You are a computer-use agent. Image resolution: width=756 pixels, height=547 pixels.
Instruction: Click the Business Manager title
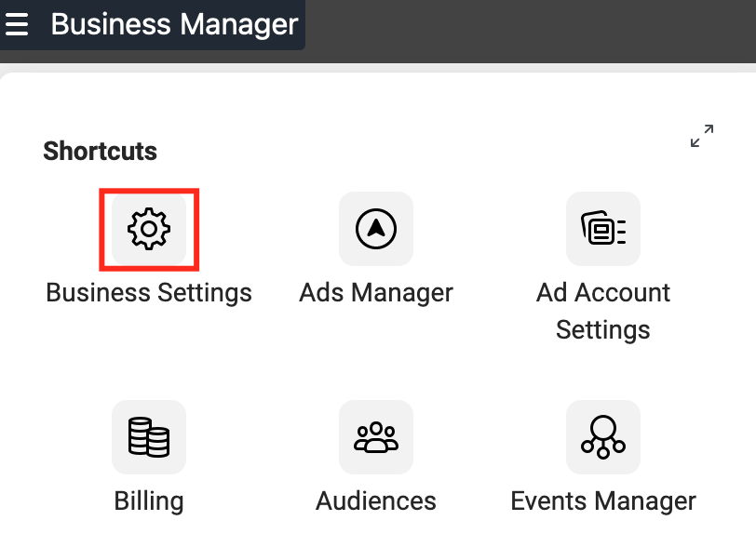(174, 24)
